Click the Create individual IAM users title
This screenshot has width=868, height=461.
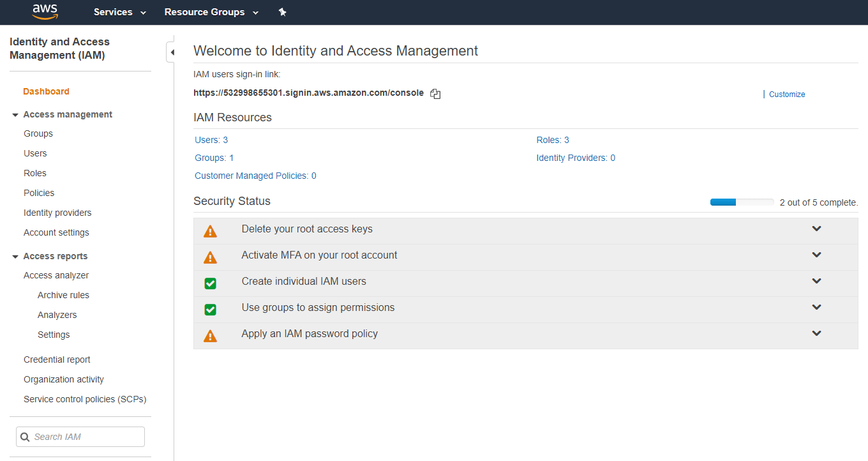click(x=304, y=281)
